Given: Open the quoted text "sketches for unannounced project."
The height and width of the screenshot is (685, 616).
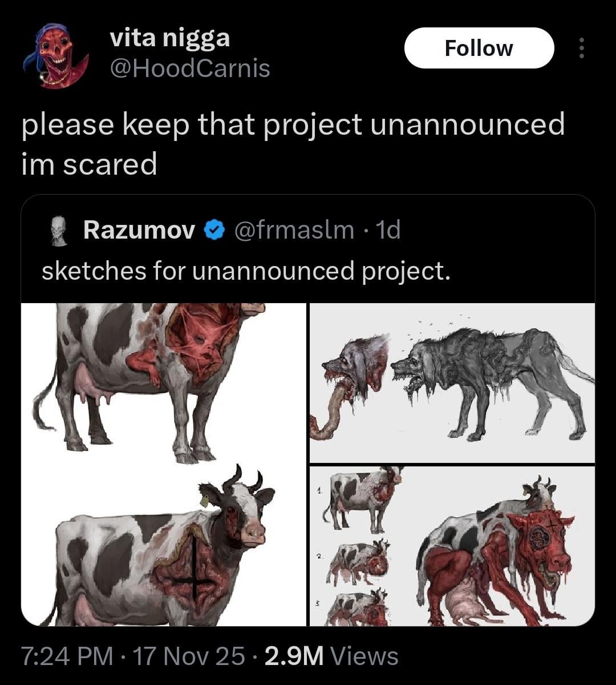Looking at the screenshot, I should tap(246, 271).
